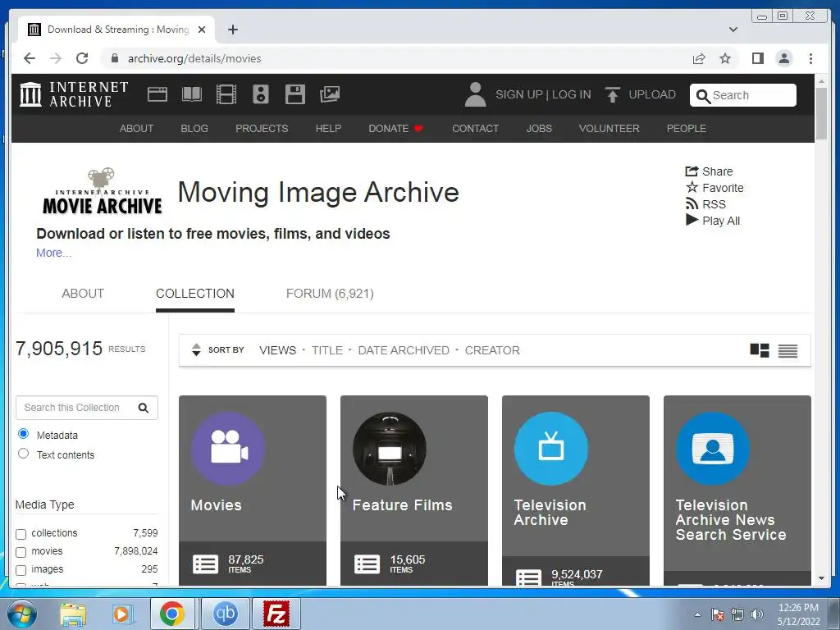Open the Web (Wayback) icon in header

click(x=157, y=94)
